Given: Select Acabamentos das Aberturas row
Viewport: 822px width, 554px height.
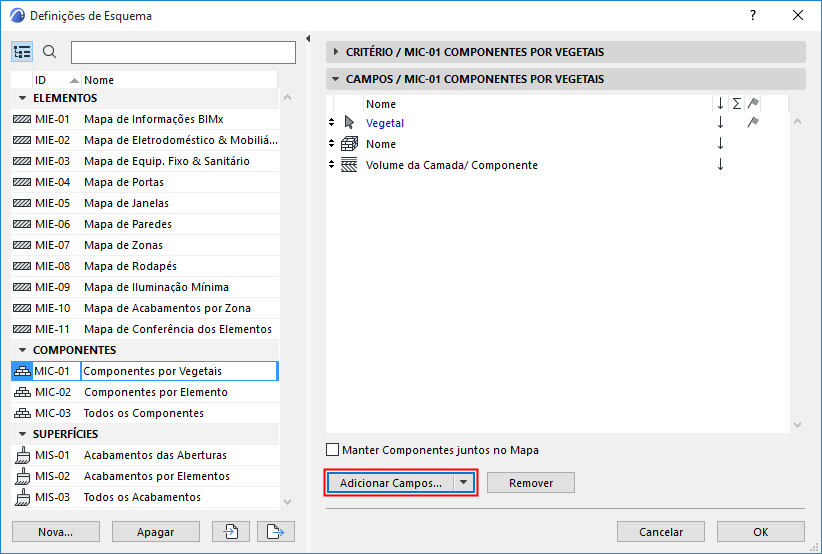Looking at the screenshot, I should point(145,455).
